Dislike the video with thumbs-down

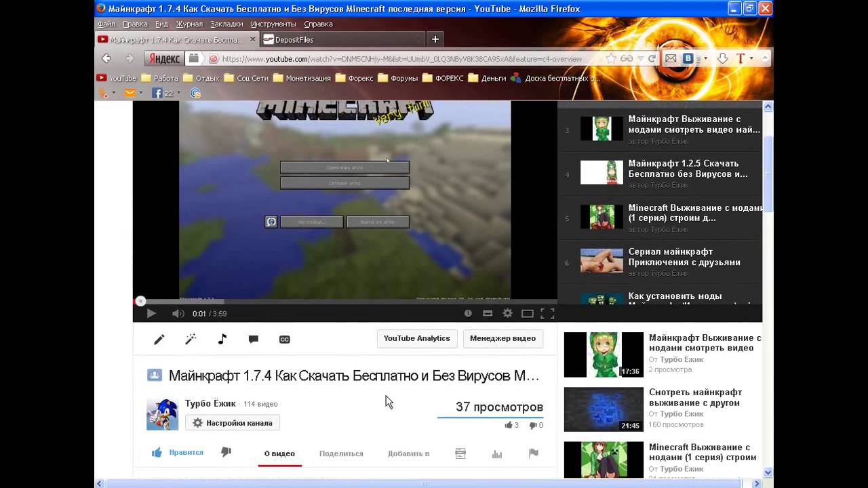226,452
